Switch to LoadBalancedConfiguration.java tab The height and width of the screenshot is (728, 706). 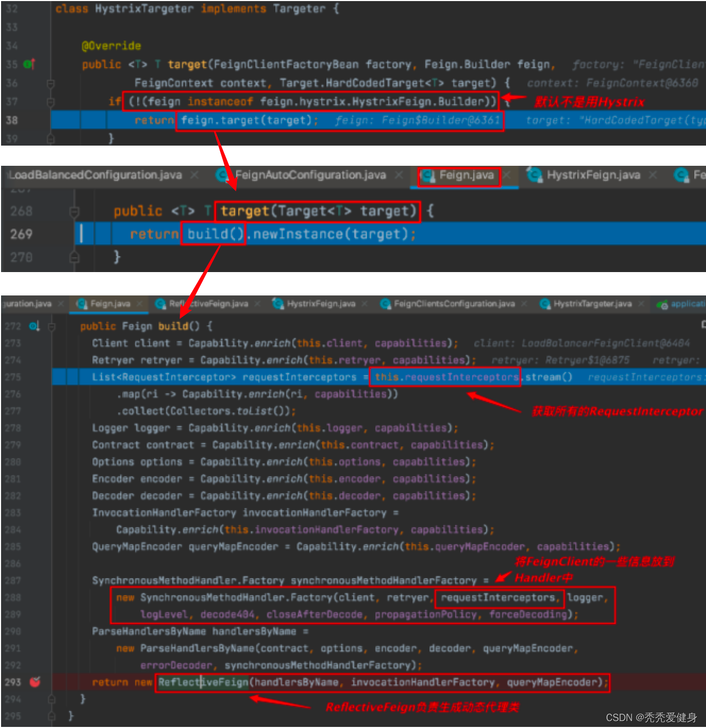click(96, 175)
